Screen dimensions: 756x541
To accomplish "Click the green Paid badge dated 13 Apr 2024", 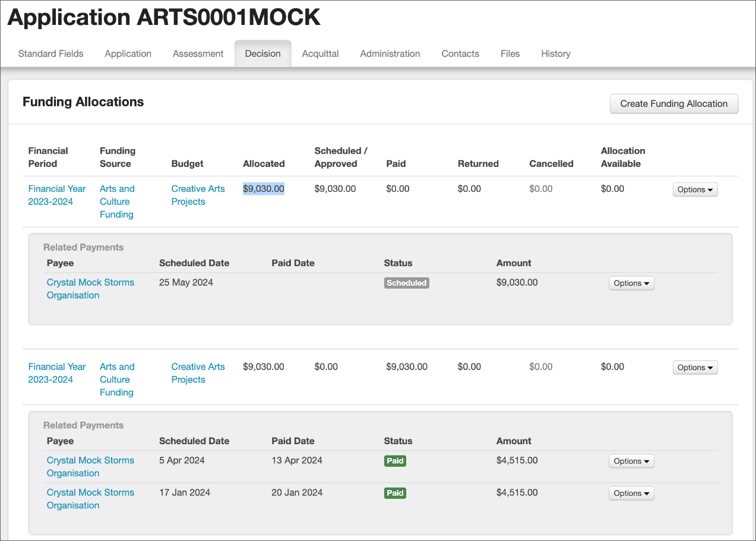I will click(395, 461).
